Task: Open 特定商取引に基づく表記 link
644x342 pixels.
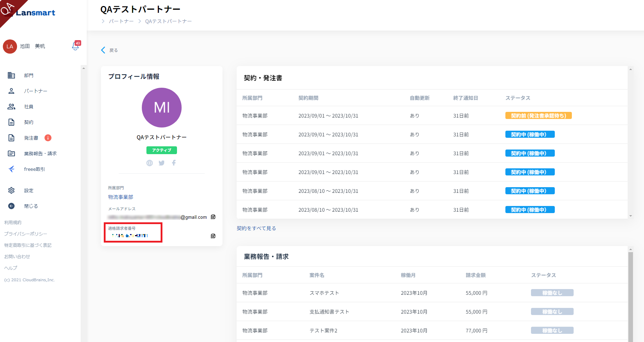Action: pos(28,245)
